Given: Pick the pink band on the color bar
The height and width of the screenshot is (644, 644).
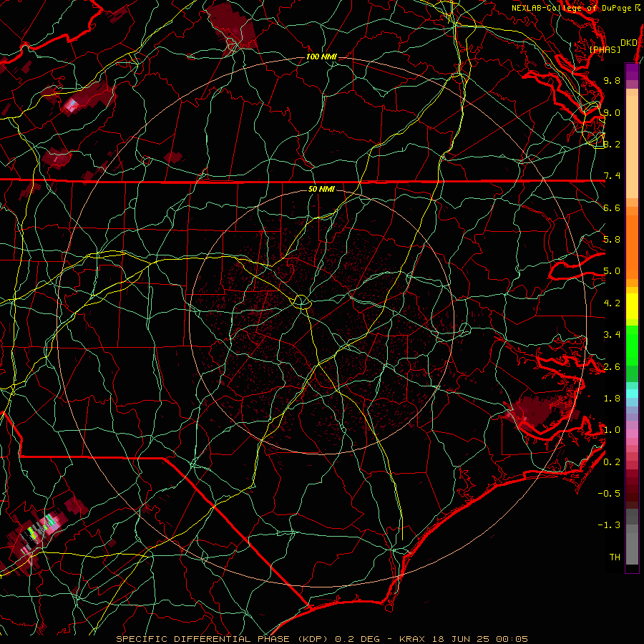Looking at the screenshot, I should (x=632, y=434).
